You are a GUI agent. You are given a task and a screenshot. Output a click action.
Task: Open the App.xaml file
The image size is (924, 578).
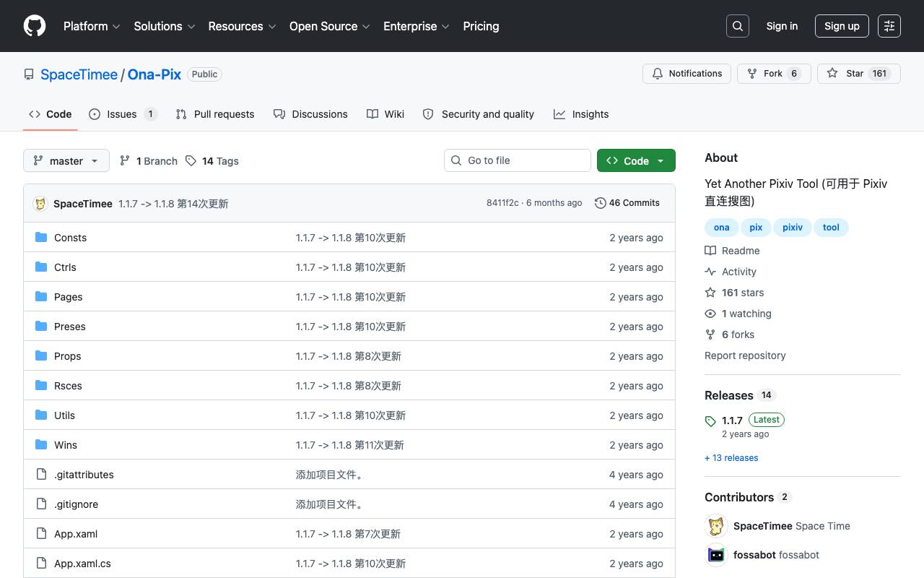tap(76, 534)
